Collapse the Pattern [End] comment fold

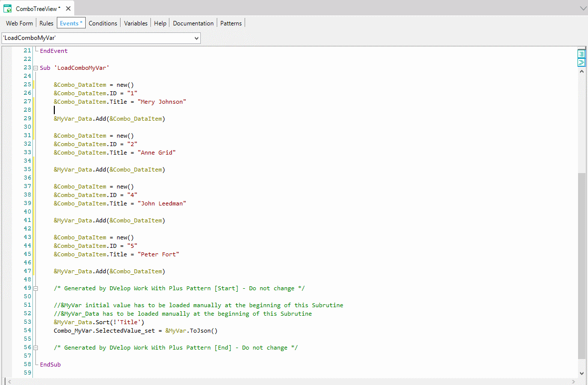click(35, 348)
